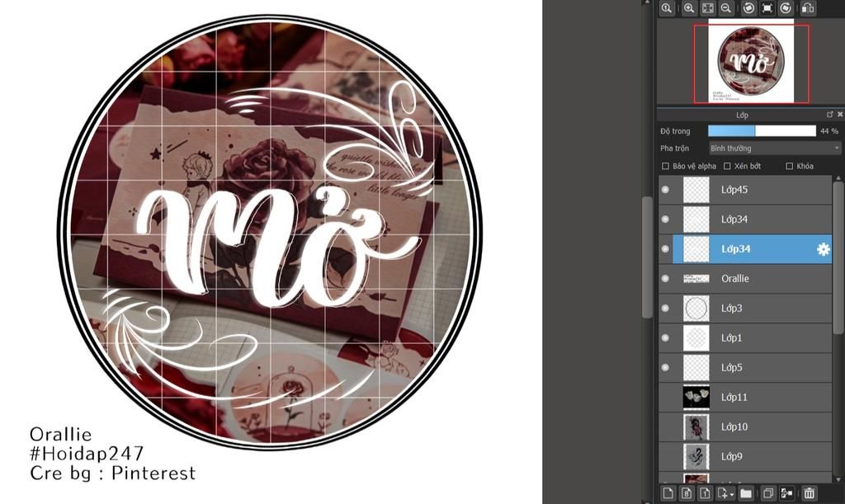Click the layer list scrollbar thumb

click(838, 257)
